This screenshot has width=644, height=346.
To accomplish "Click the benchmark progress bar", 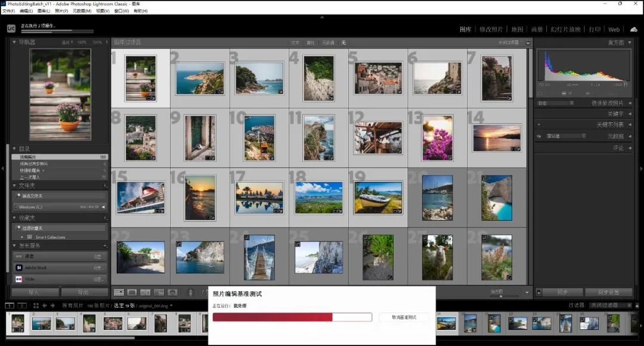I will [292, 317].
